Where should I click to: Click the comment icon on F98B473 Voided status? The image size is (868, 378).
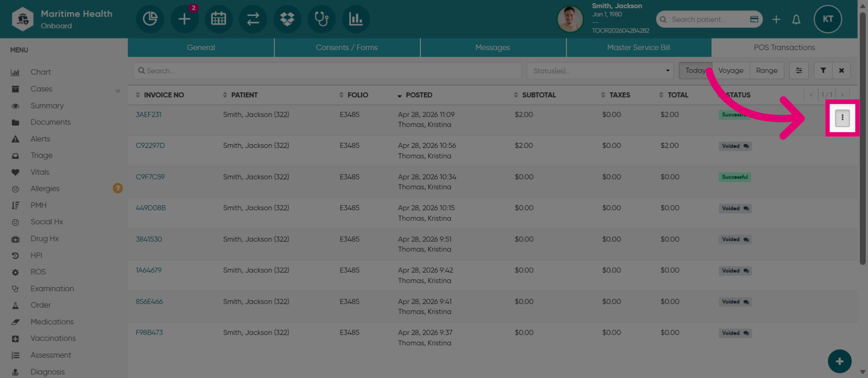(x=746, y=333)
